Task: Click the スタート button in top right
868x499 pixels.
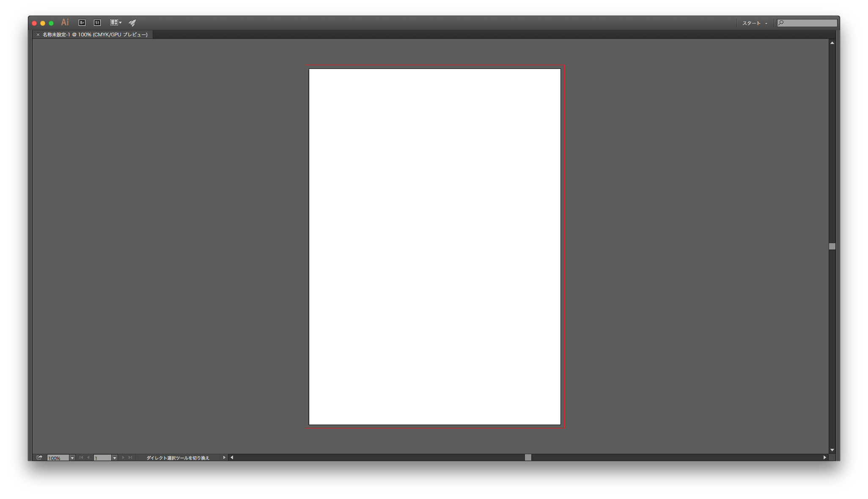Action: pos(750,22)
